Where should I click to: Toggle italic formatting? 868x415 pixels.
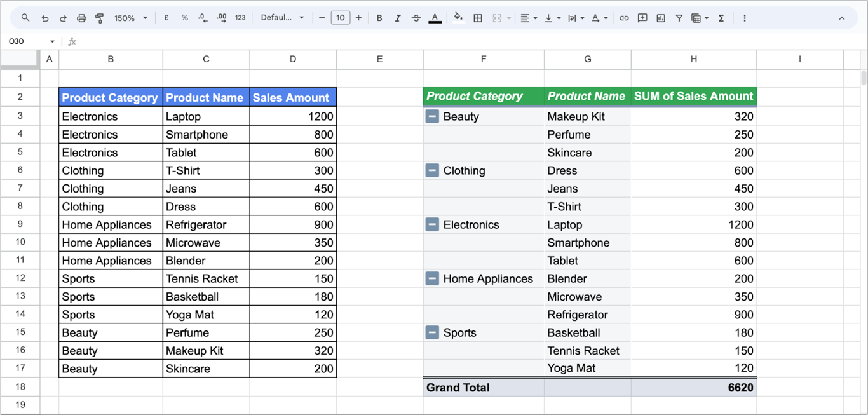click(398, 18)
